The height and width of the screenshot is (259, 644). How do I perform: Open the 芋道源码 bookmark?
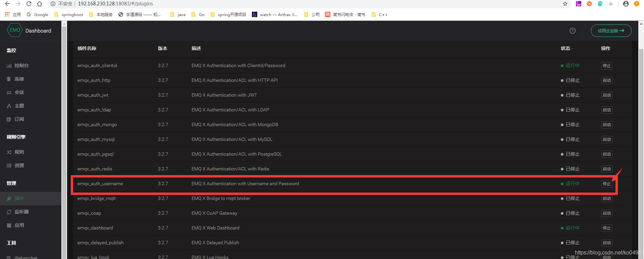click(140, 14)
